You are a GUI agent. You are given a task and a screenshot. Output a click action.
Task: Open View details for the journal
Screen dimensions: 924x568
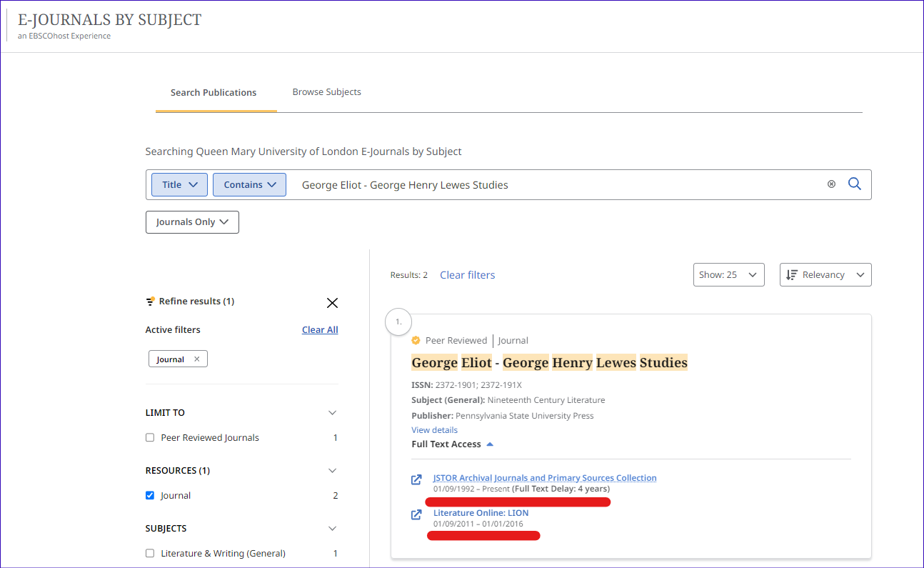(434, 430)
